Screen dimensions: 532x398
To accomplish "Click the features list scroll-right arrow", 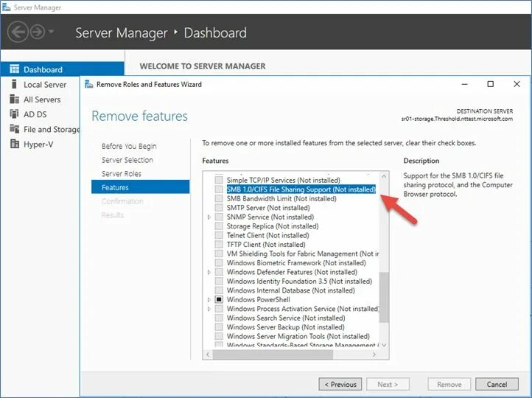I will (374, 355).
